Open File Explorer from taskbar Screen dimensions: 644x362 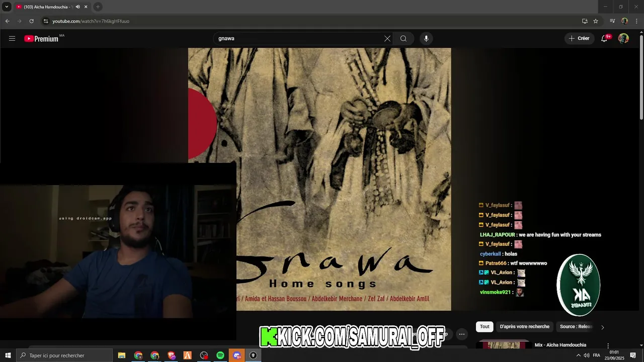point(122,355)
